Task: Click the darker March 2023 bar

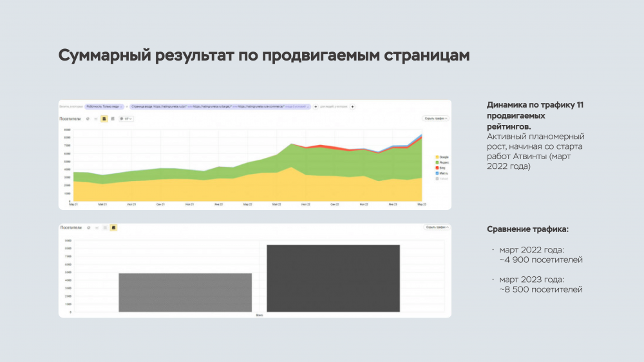Action: 333,278
